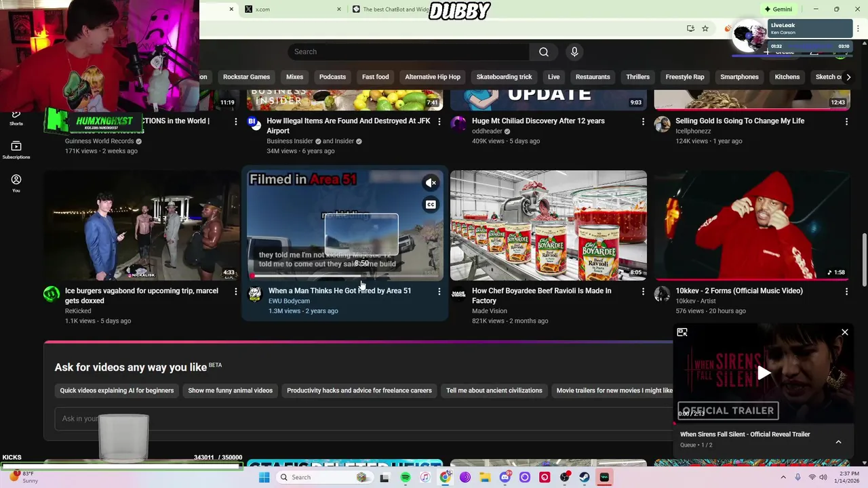Switch to the x.com tab

coord(292,9)
